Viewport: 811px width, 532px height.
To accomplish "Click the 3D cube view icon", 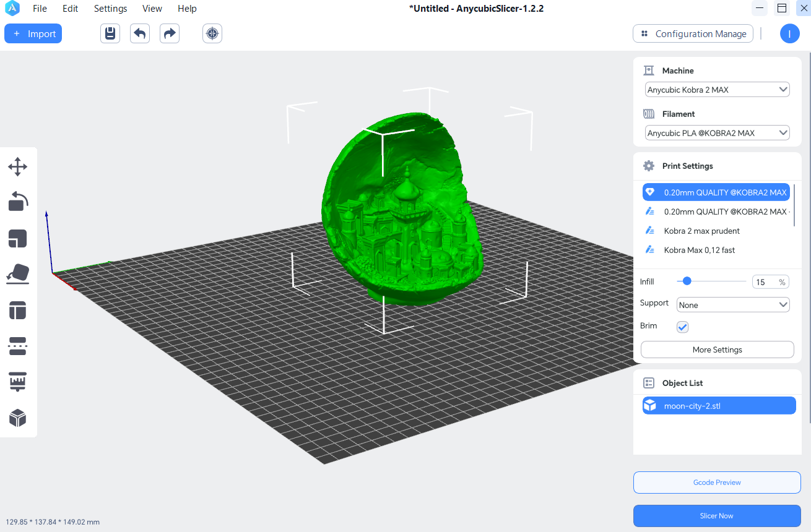I will pyautogui.click(x=17, y=418).
